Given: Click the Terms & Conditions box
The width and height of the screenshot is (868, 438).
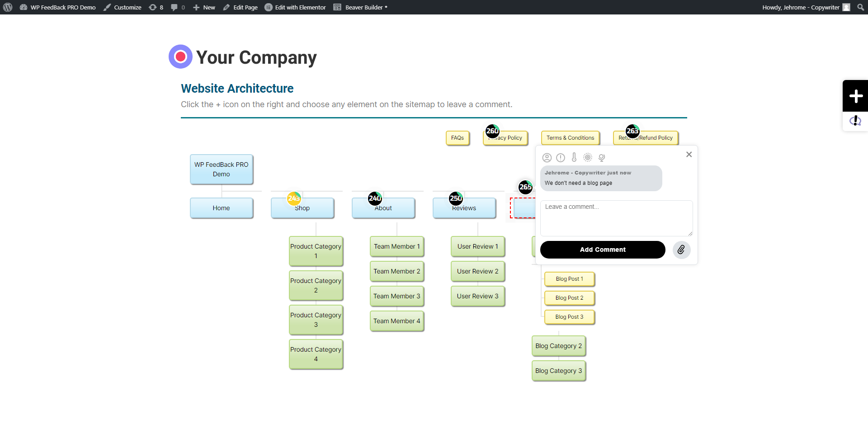Looking at the screenshot, I should [x=570, y=138].
